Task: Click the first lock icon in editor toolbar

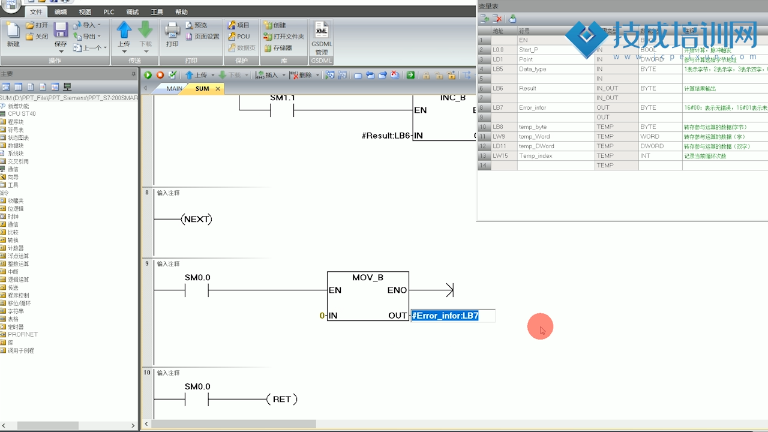Action: point(426,75)
